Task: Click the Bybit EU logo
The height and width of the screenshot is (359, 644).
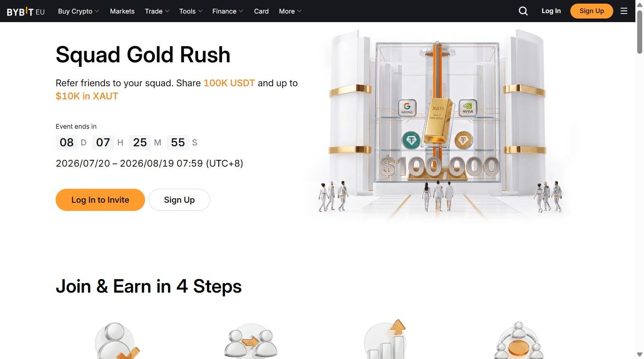Action: [x=26, y=11]
